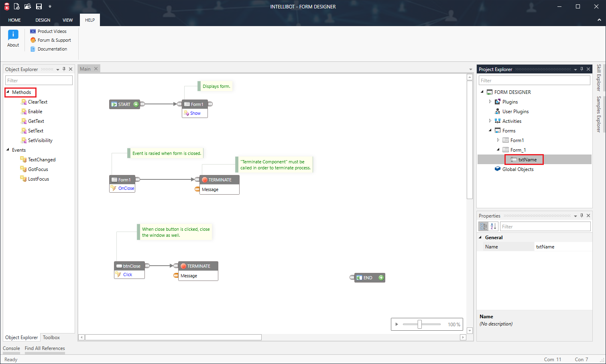Click the green plus on the START node
Viewport: 606px width, 364px height.
(136, 104)
